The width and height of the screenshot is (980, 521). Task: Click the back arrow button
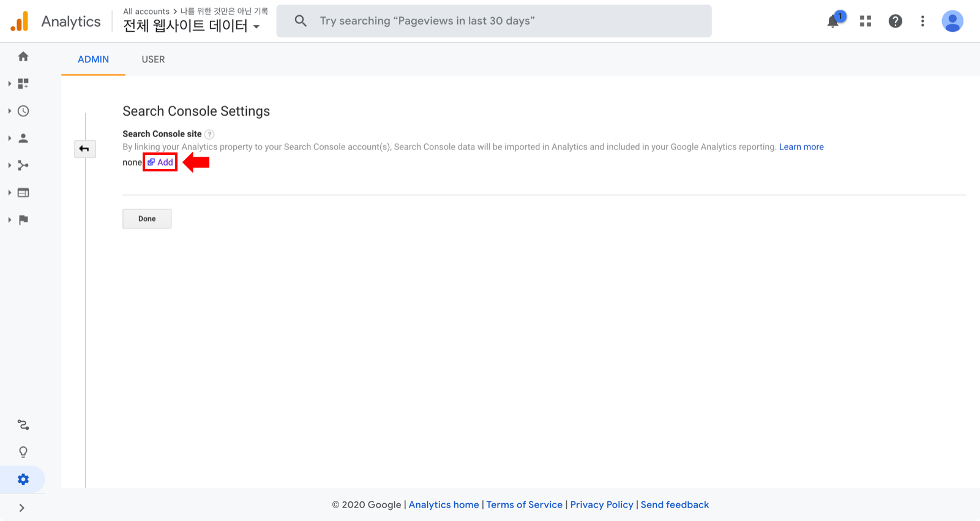coord(84,149)
